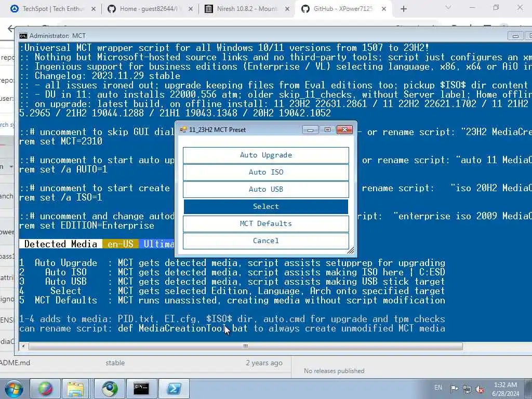
Task: Close the Home - guest82644 tab
Action: click(x=191, y=9)
